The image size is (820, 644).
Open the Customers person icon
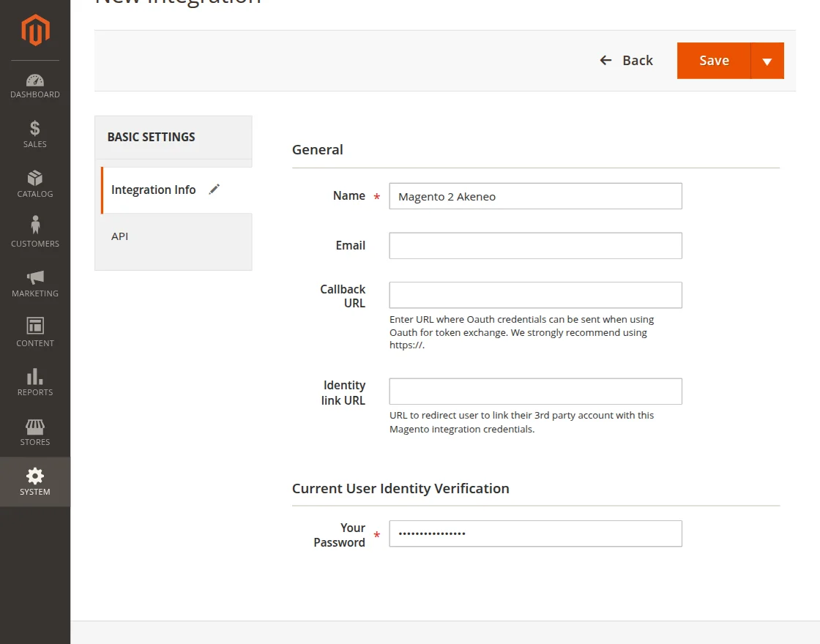pyautogui.click(x=35, y=227)
